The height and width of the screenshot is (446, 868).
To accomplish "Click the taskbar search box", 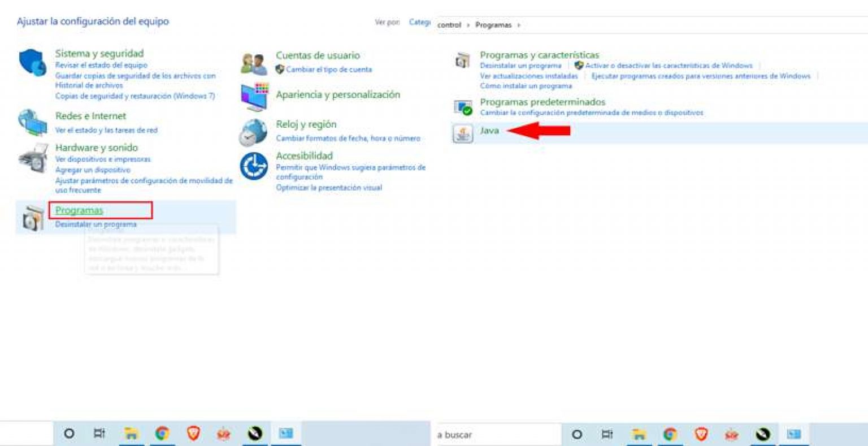I will [497, 435].
